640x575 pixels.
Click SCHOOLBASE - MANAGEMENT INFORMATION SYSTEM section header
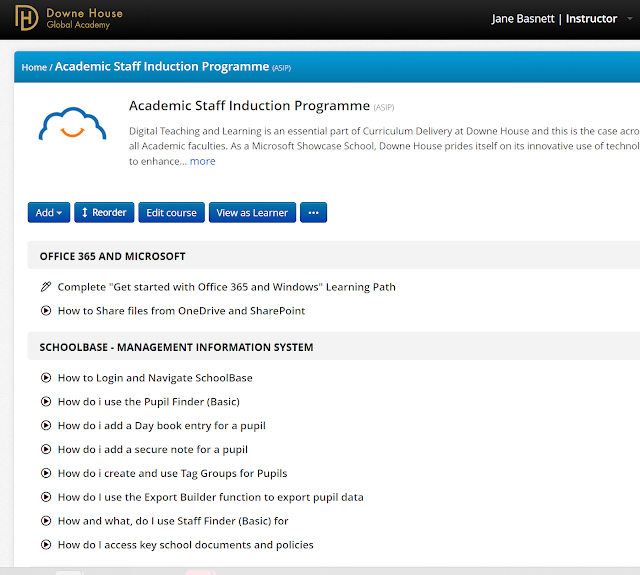pos(334,346)
